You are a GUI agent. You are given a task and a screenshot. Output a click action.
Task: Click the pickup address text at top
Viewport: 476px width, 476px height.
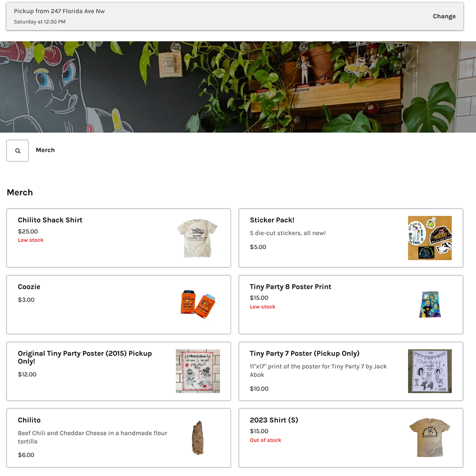point(59,11)
